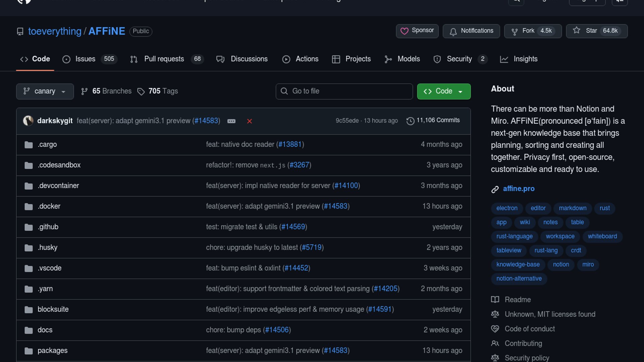
Task: Click the tags icon next to 705 Tags
Action: (141, 92)
